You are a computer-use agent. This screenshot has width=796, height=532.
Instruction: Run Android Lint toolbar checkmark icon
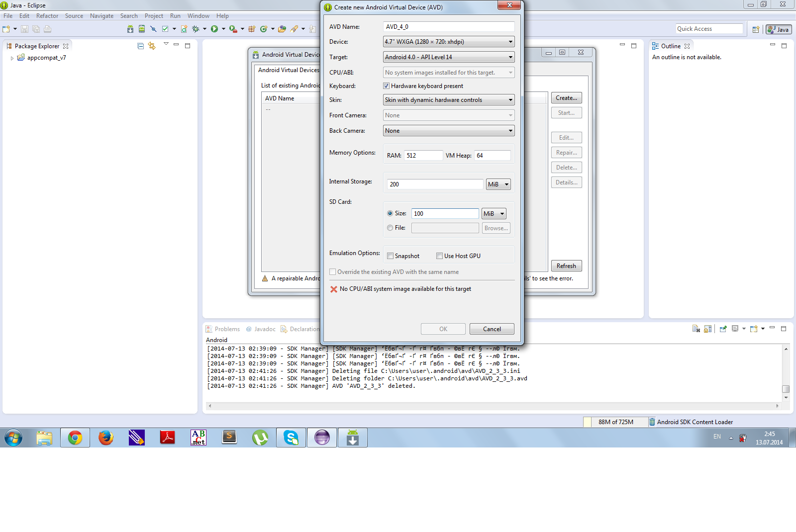coord(165,29)
